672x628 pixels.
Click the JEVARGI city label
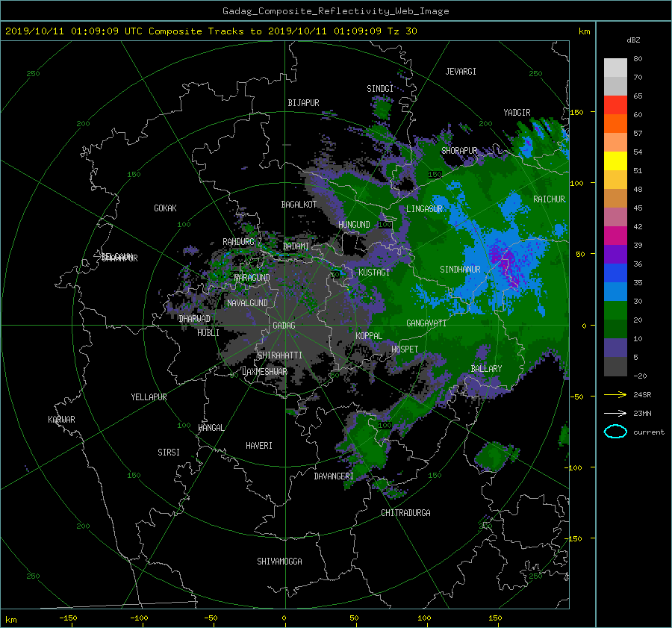461,72
